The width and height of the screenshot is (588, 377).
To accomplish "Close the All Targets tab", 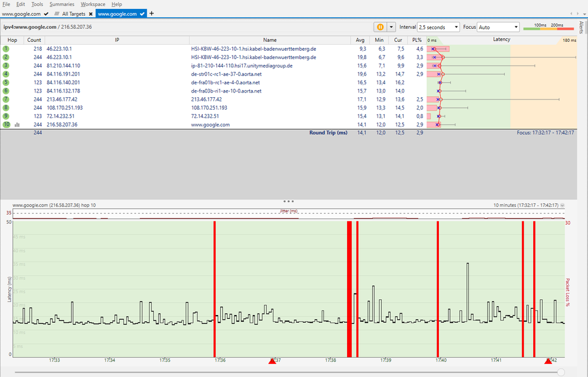I will click(x=91, y=12).
